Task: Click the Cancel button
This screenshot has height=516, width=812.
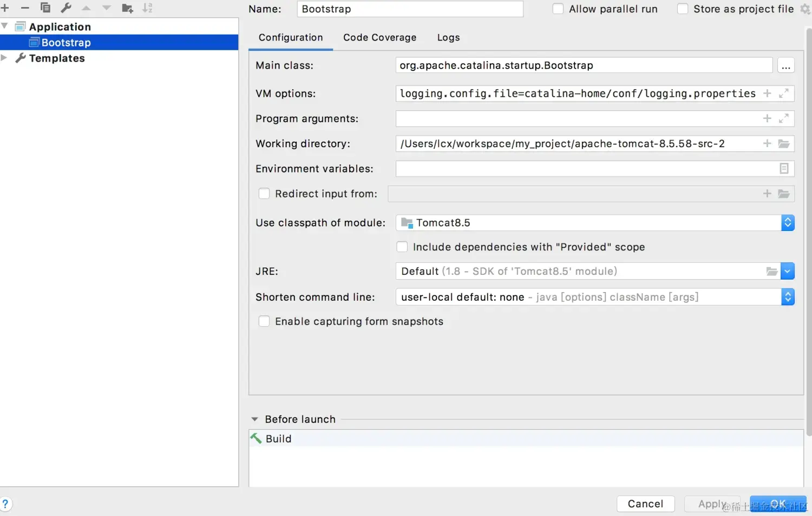Action: [646, 504]
